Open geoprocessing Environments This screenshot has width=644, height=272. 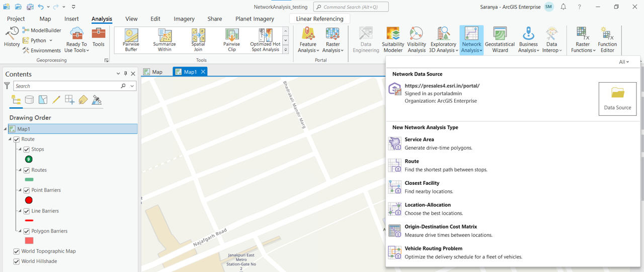(x=42, y=50)
